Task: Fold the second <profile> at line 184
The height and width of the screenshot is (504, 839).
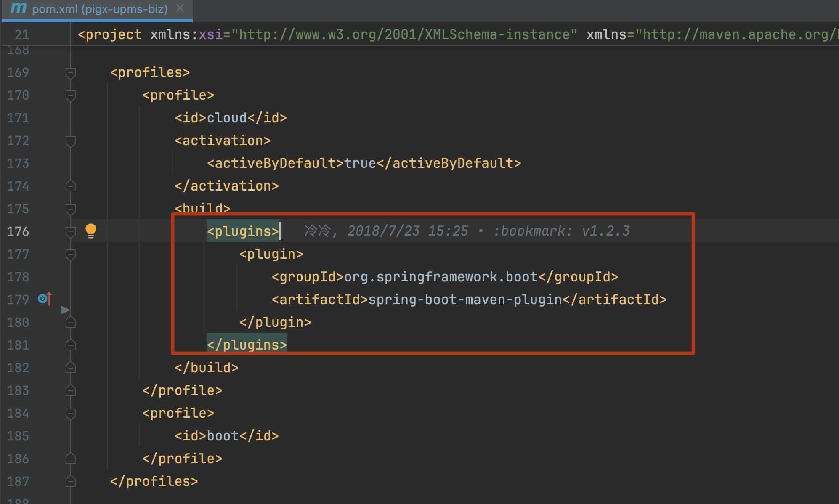Action: coord(71,414)
